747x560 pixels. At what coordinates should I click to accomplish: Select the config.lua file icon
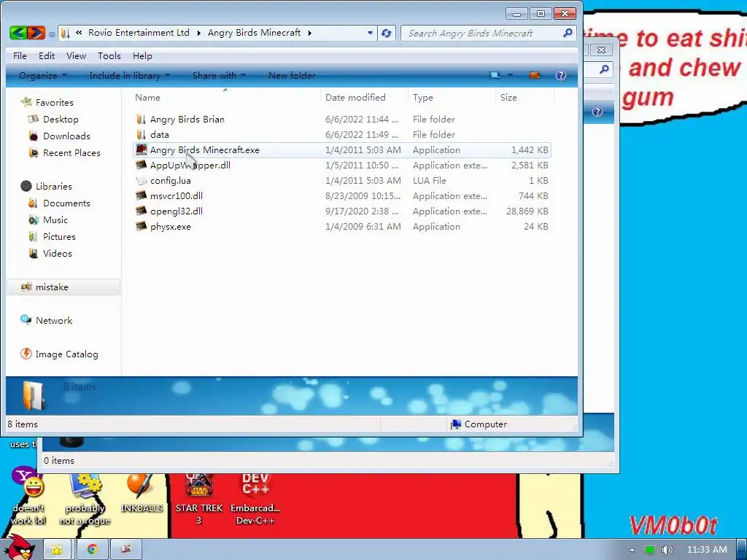click(141, 180)
